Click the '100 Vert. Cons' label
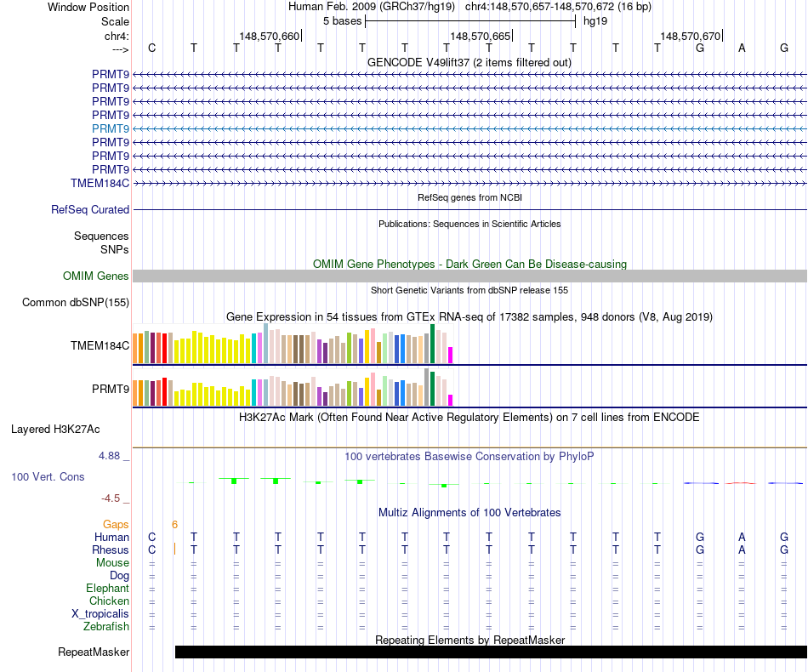Image resolution: width=808 pixels, height=672 pixels. 48,477
